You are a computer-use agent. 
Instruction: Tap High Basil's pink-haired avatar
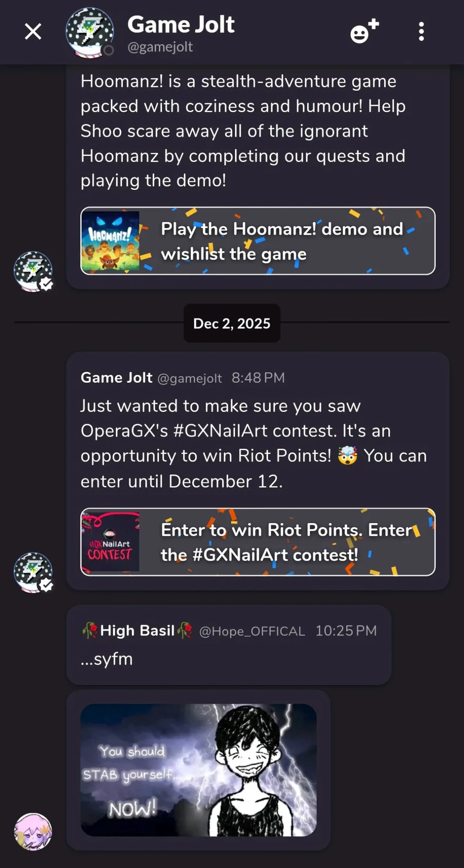pos(33,832)
